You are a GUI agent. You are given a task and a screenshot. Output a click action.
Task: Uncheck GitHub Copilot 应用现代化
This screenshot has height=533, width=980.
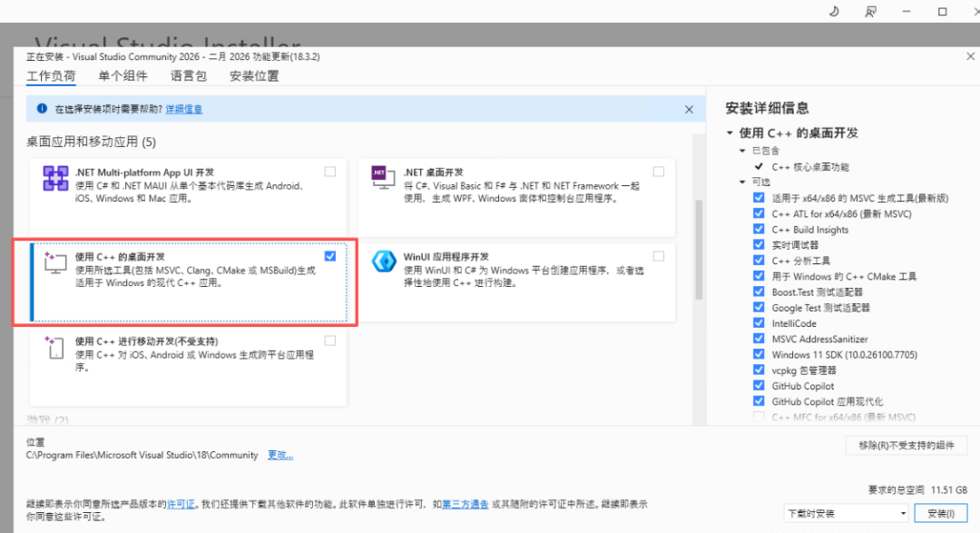(x=759, y=401)
